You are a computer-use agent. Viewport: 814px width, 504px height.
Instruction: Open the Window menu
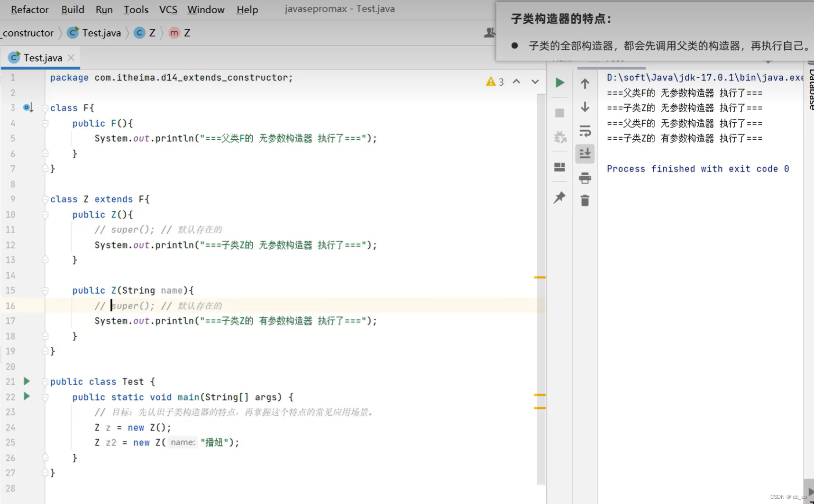[206, 9]
